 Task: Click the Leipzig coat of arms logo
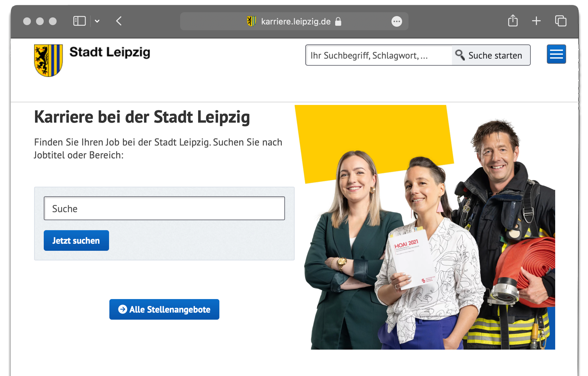pyautogui.click(x=48, y=60)
